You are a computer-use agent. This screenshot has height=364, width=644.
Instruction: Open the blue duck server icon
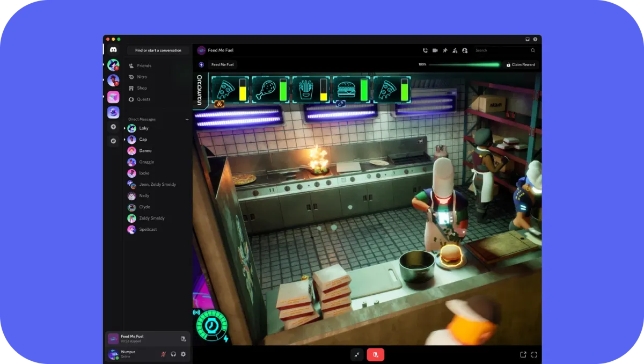(x=113, y=112)
